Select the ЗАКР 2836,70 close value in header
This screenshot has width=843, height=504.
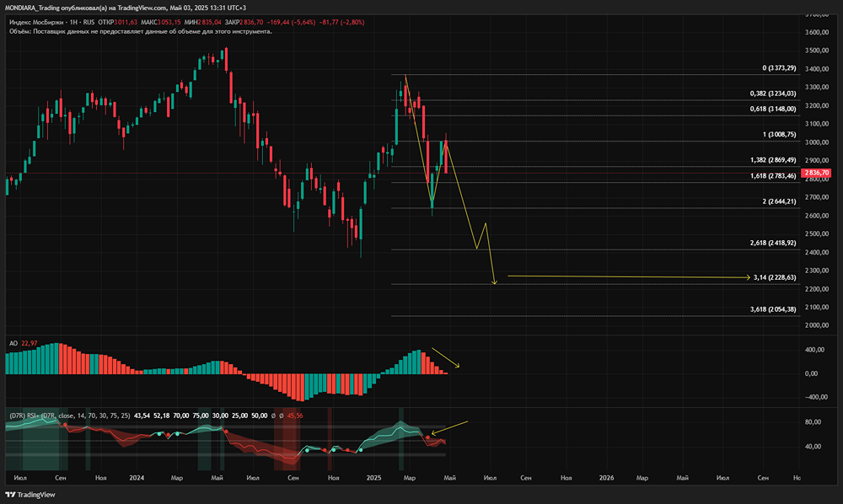(244, 22)
